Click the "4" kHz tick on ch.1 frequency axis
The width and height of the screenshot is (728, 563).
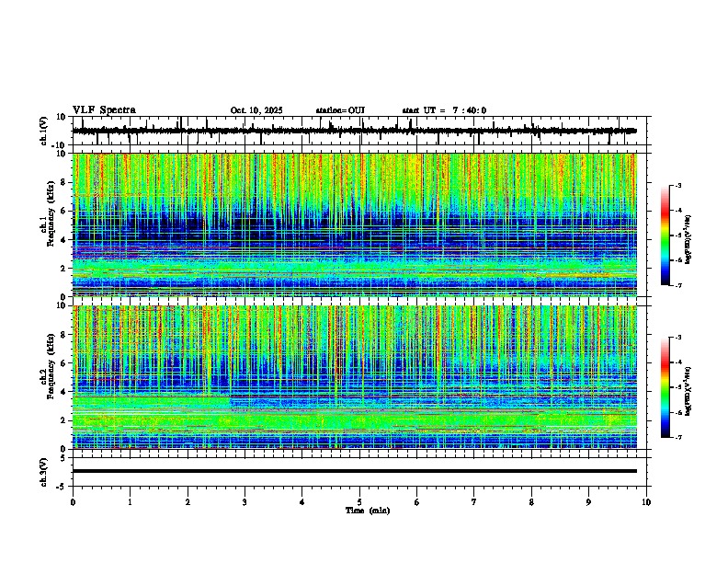[x=63, y=240]
